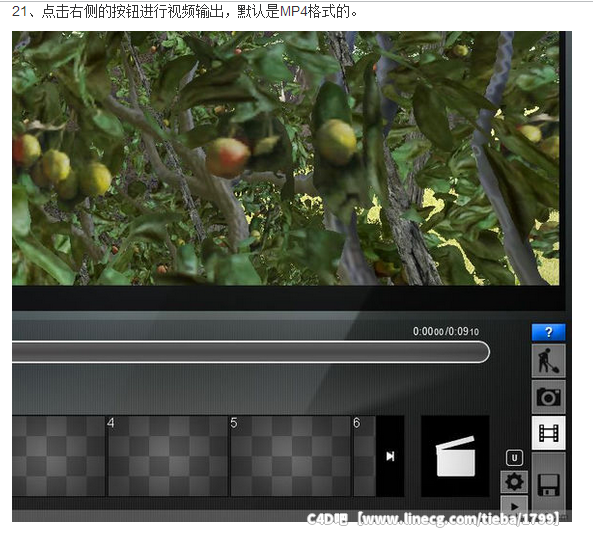Click the fruit tree preview viewport
The width and height of the screenshot is (593, 538).
click(x=286, y=158)
